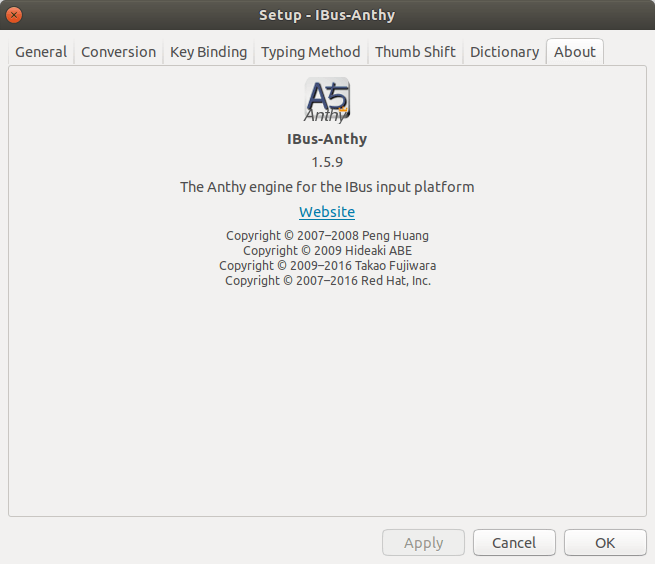Click the Hideaki ABE copyright line
The height and width of the screenshot is (564, 655).
[328, 251]
